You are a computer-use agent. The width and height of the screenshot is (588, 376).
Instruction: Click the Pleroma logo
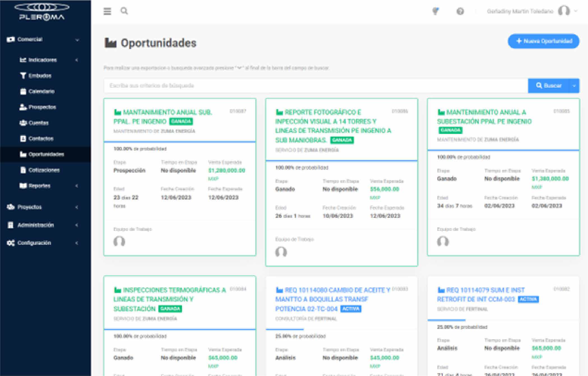pos(42,12)
